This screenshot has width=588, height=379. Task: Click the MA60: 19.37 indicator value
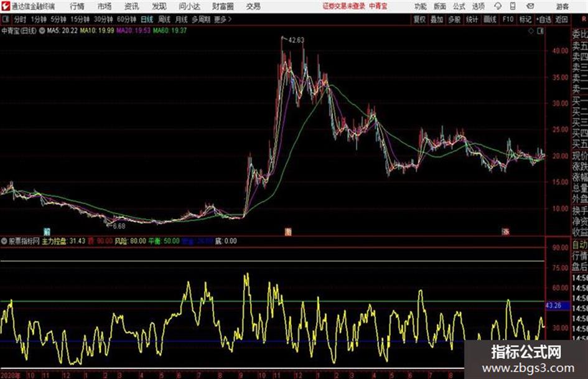[x=170, y=30]
